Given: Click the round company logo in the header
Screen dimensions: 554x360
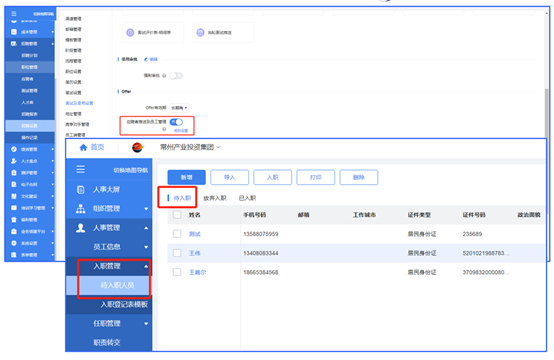Looking at the screenshot, I should tap(137, 147).
